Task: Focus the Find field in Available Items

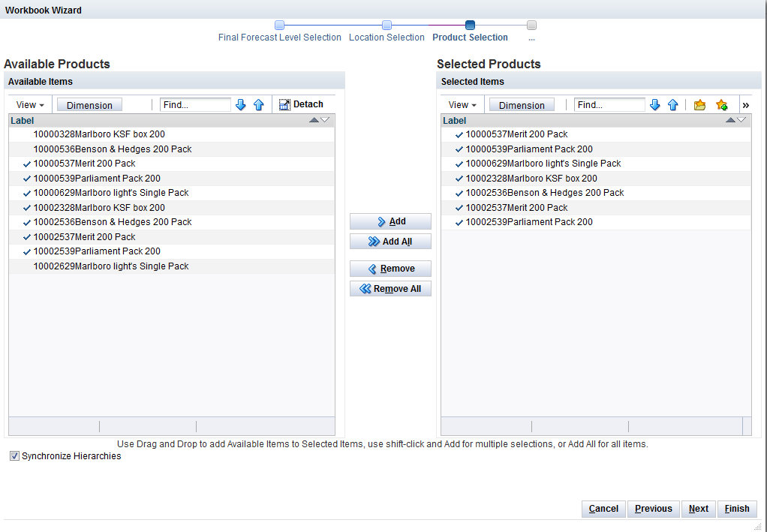Action: [195, 104]
